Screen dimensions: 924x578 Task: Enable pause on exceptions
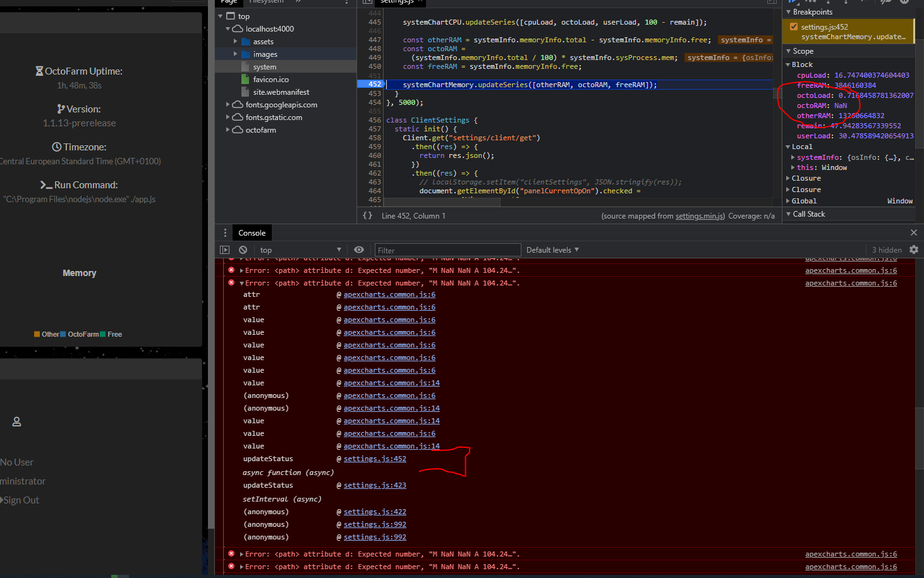(x=904, y=3)
